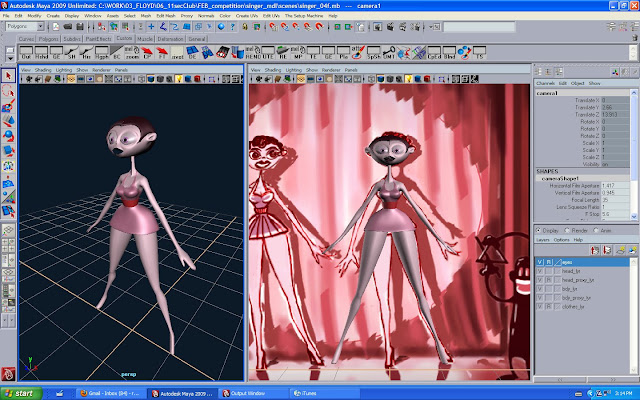
Task: Click the paint brush 'att' shelf icon
Action: point(358,53)
